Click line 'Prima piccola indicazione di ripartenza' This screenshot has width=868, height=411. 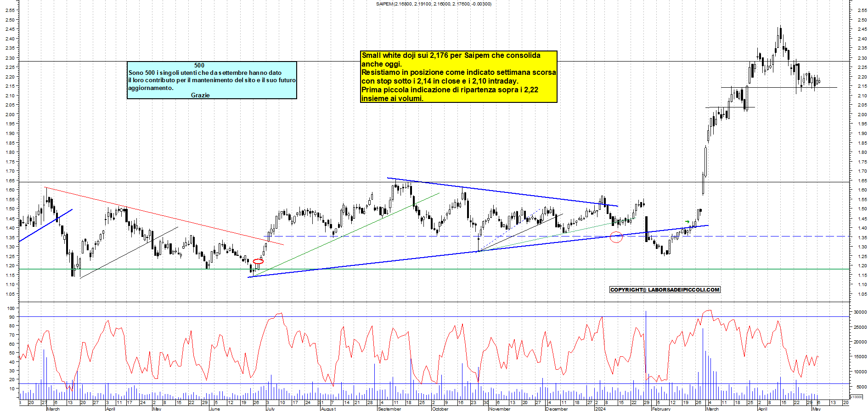coord(450,90)
